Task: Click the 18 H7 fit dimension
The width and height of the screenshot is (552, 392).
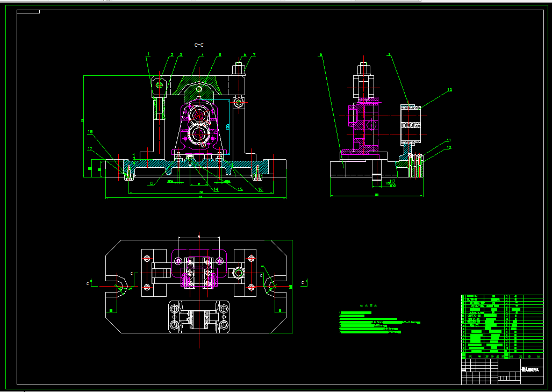Action: click(390, 183)
